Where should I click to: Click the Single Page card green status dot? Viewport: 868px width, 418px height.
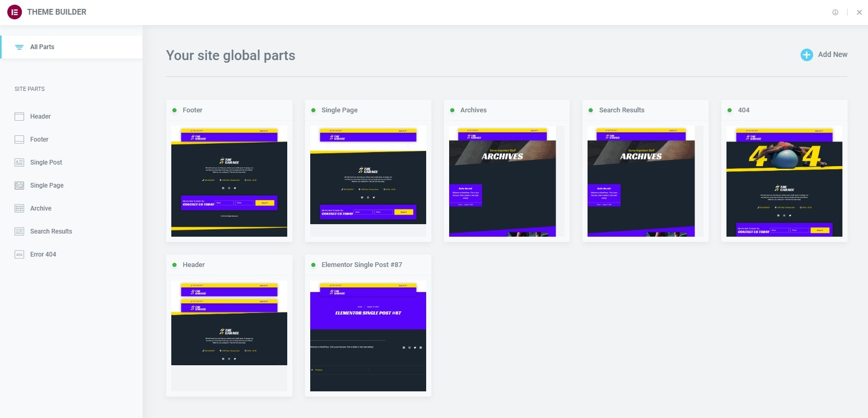(x=313, y=110)
